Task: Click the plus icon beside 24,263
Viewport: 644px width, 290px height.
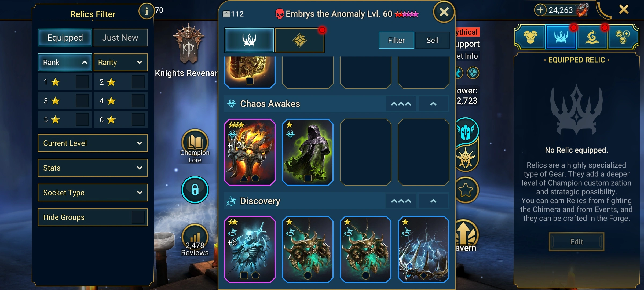Action: coord(540,10)
